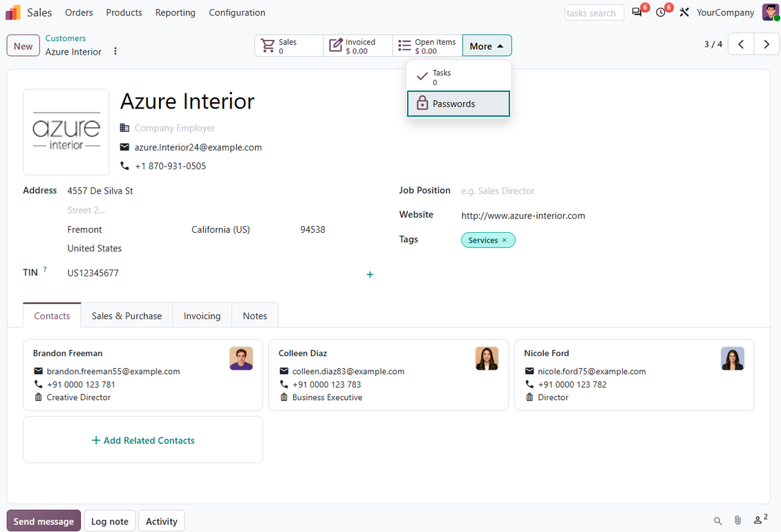Click the New button
Viewport: 781px width, 532px height.
point(23,46)
